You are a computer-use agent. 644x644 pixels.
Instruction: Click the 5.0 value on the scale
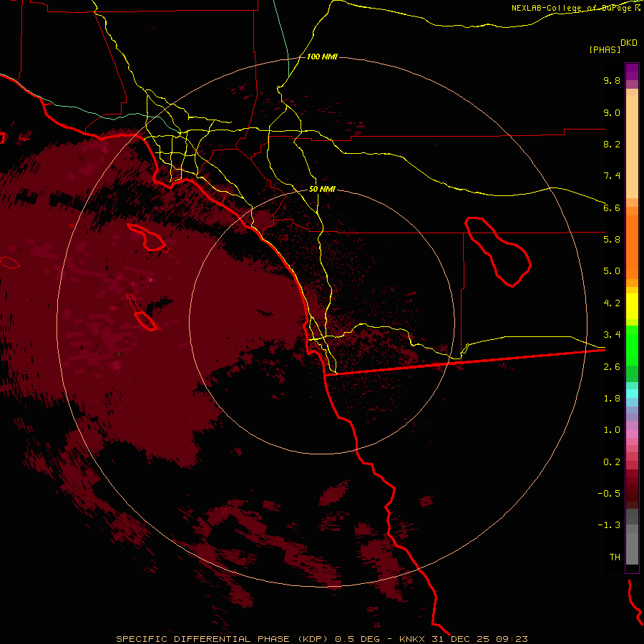click(x=612, y=271)
